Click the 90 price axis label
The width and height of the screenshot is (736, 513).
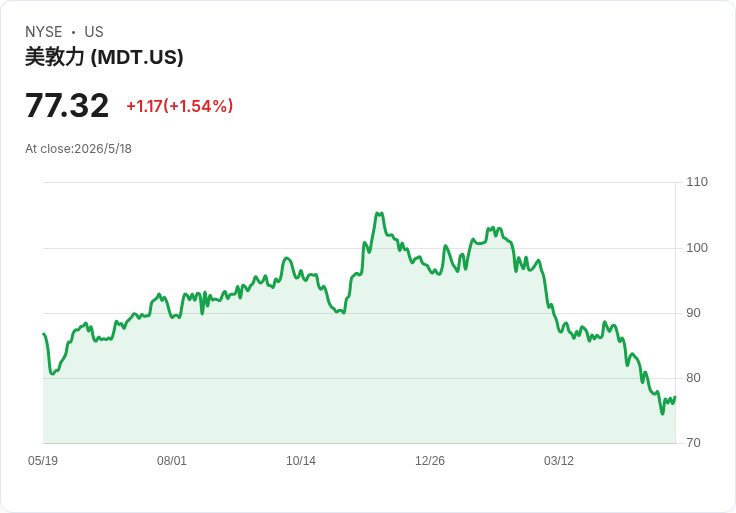pyautogui.click(x=693, y=313)
